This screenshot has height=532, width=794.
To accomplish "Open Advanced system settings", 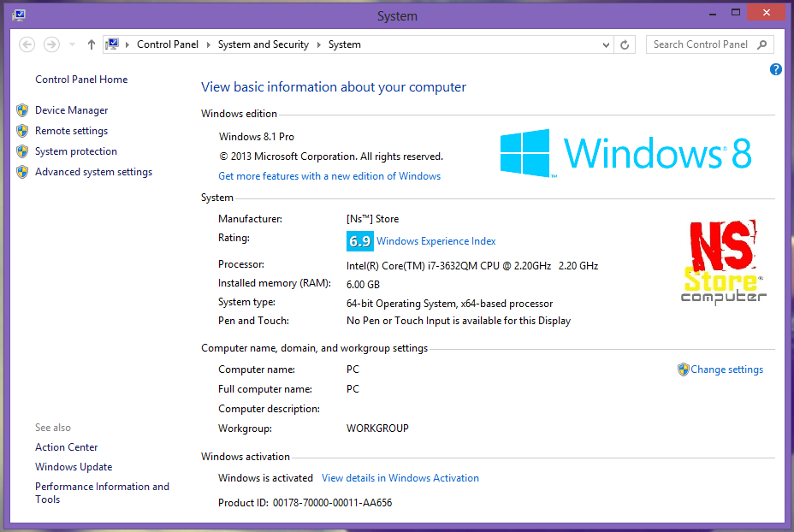I will tap(93, 172).
